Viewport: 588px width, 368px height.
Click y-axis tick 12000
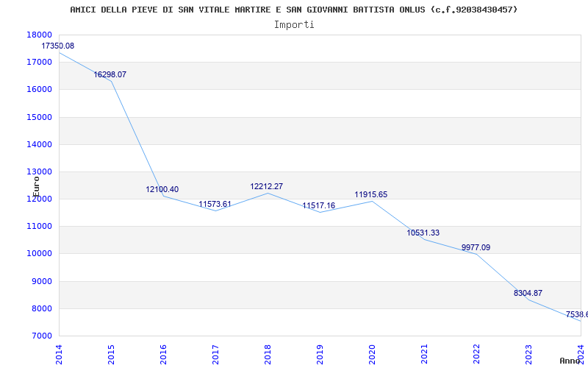[x=40, y=199]
